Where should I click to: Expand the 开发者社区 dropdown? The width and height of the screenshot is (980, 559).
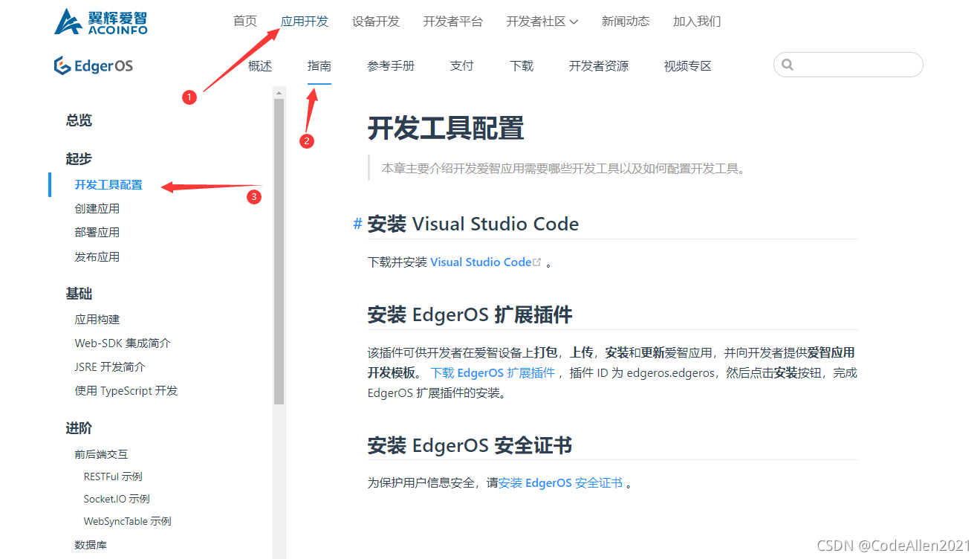pos(542,22)
